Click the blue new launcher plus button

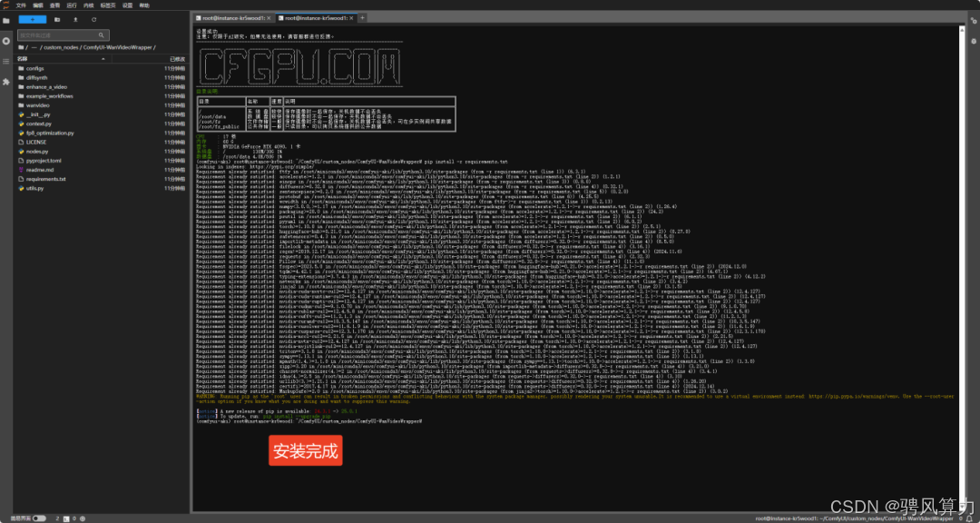33,19
